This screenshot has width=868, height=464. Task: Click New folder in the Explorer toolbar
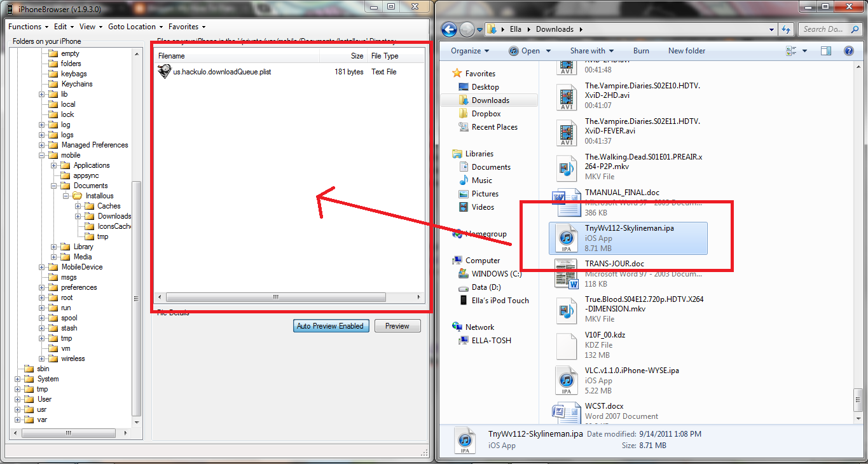687,51
